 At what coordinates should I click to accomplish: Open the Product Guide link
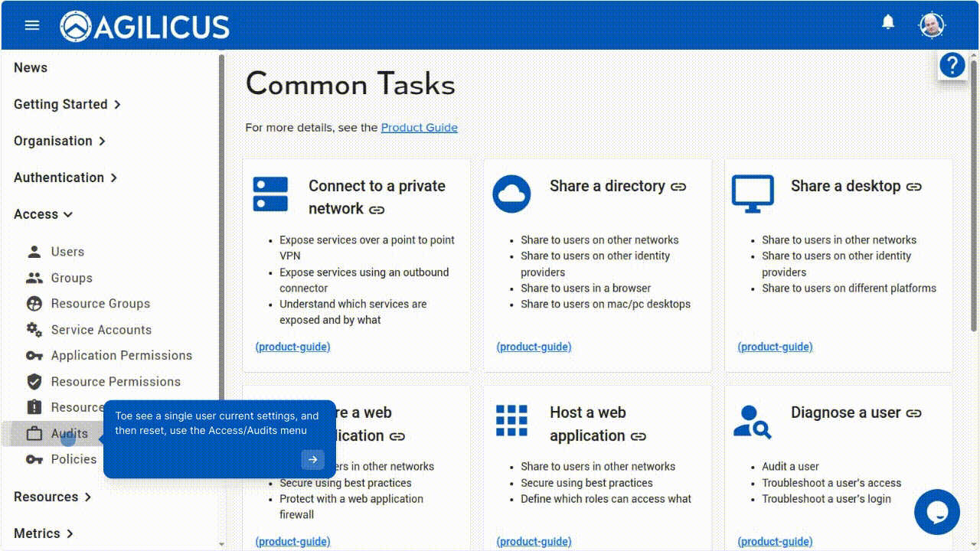(420, 128)
